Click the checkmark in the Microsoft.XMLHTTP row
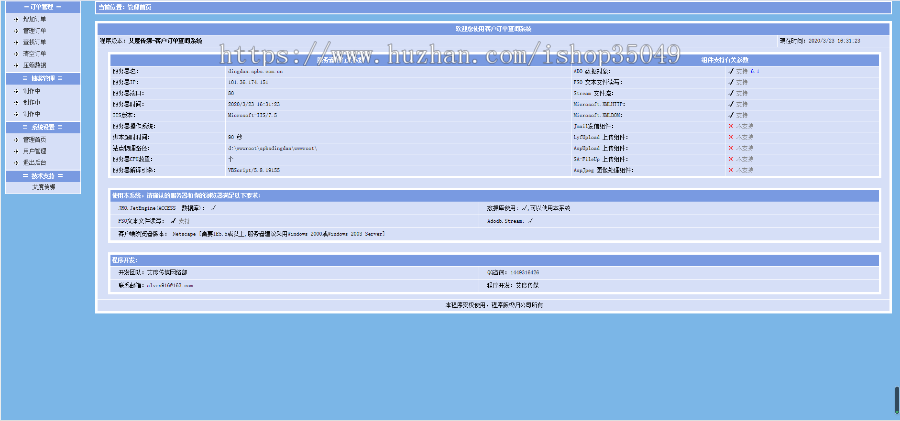Image resolution: width=900 pixels, height=421 pixels. 731,105
